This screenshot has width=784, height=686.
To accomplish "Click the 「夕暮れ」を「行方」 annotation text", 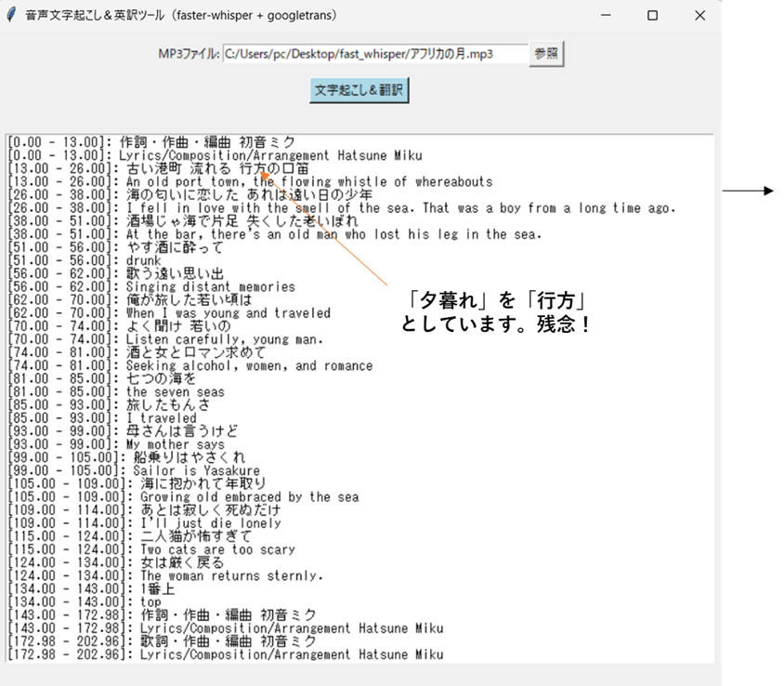I will pos(497,303).
